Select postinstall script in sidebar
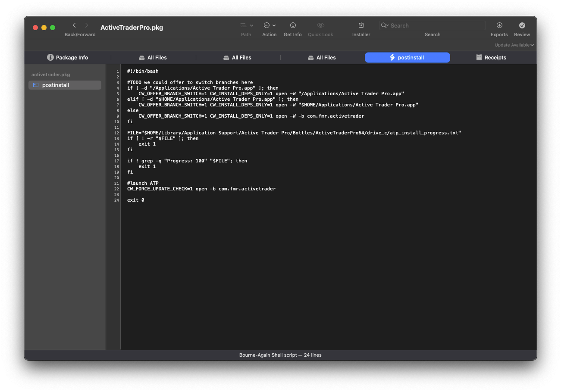The width and height of the screenshot is (561, 392). click(65, 85)
